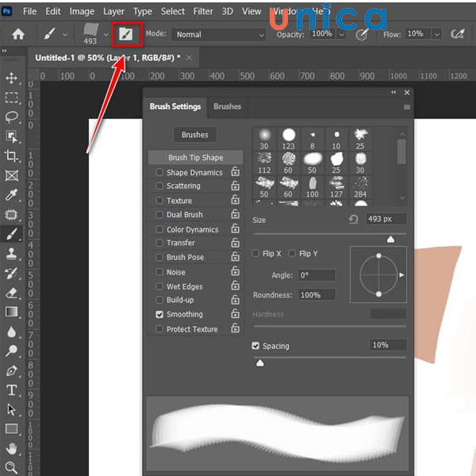The height and width of the screenshot is (476, 476).
Task: Select the Spot Healing Brush tool
Action: tap(12, 215)
